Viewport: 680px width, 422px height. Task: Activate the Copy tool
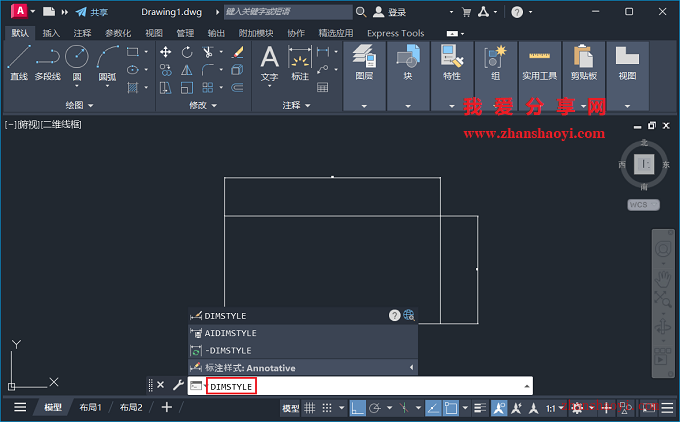click(165, 70)
